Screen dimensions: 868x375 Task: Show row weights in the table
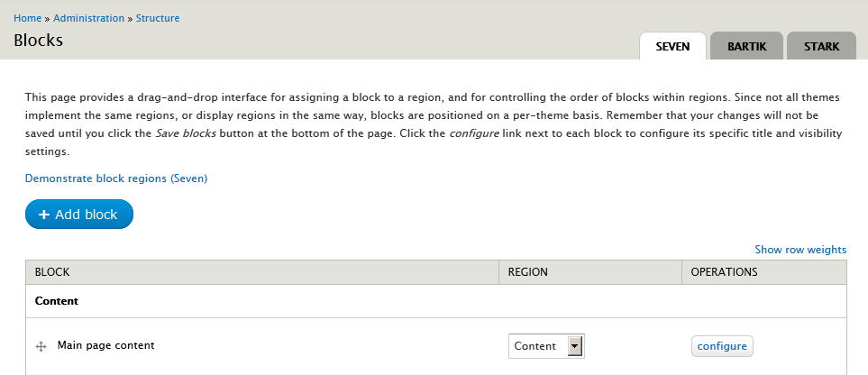coord(800,250)
